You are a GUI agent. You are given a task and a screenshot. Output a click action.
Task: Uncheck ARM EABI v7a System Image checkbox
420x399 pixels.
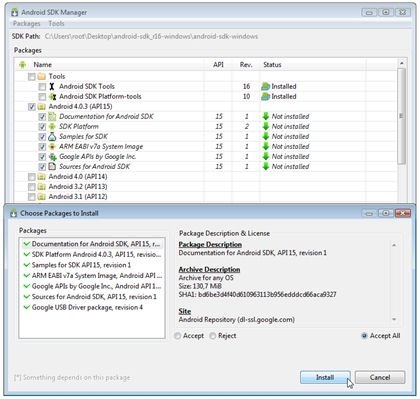[x=42, y=147]
